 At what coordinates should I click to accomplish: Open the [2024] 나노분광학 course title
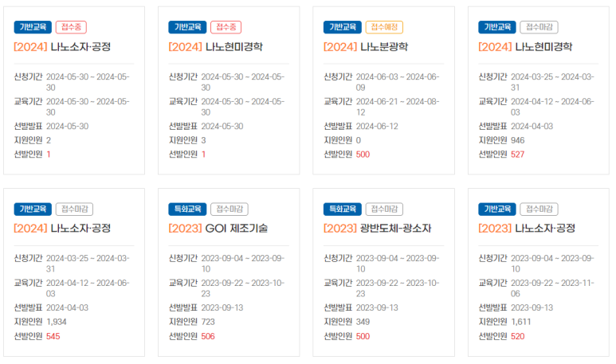point(365,47)
